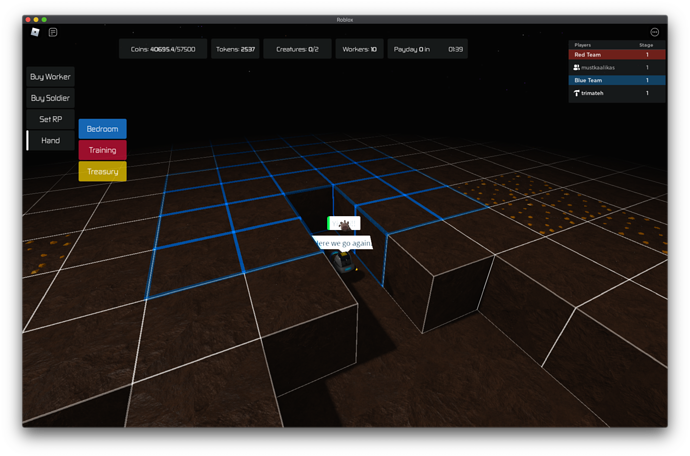The height and width of the screenshot is (456, 690).
Task: Click the Coins counter display
Action: (163, 49)
